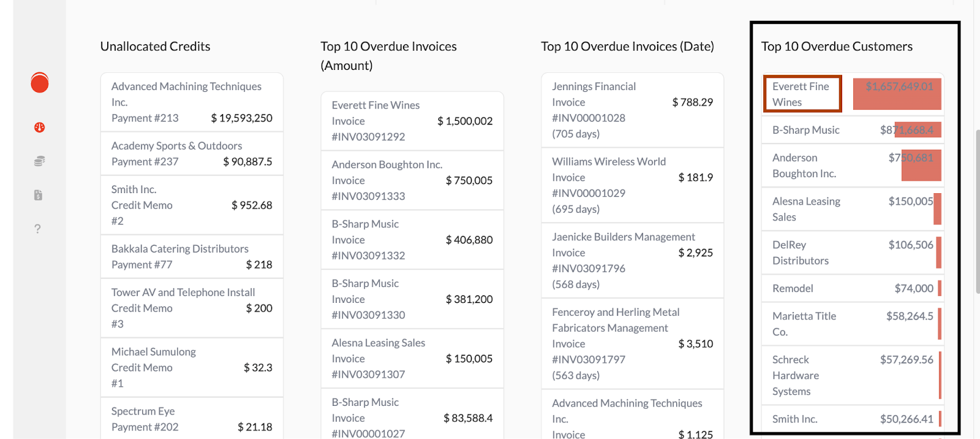Screen dimensions: 980x439
Task: Select Remodel customer row
Action: [853, 288]
